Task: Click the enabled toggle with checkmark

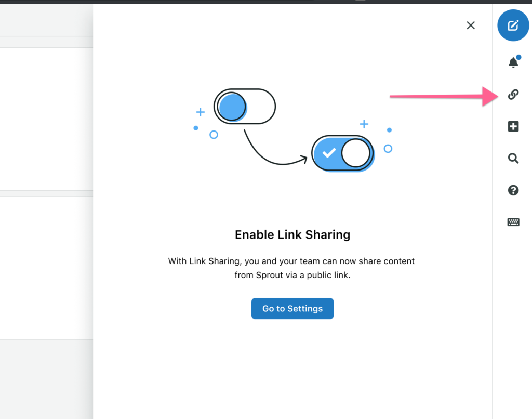Action: 343,153
